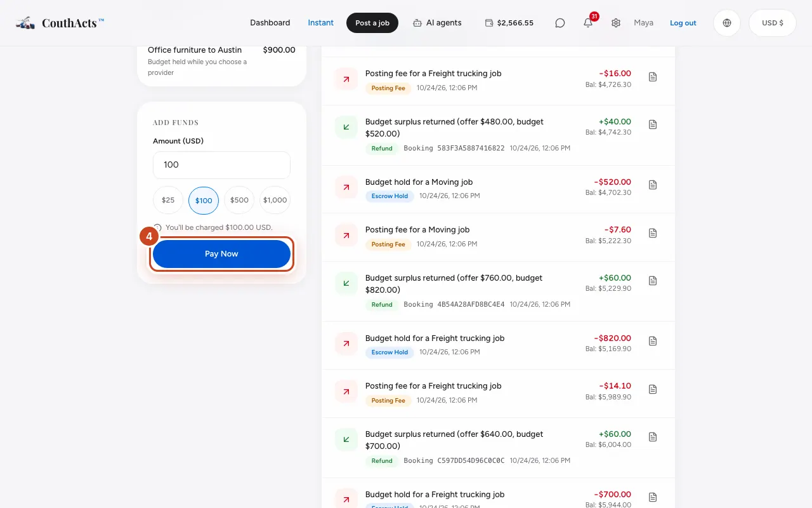Select the $500 preset amount
This screenshot has width=812, height=508.
[239, 200]
